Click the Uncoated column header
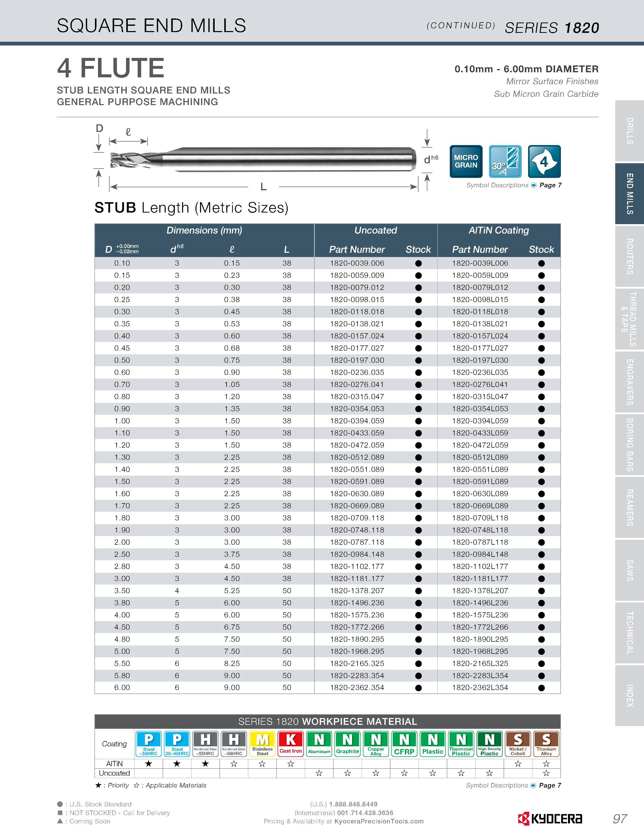This screenshot has height=834, width=644. tap(376, 230)
